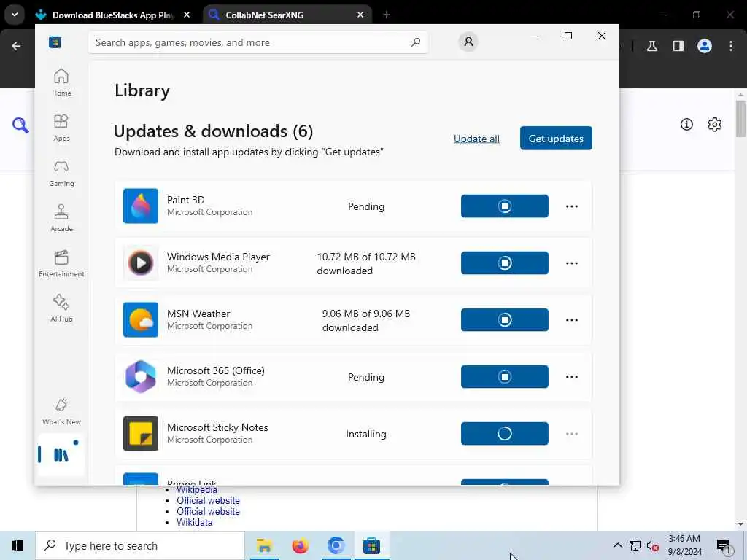
Task: Stop the MSN Weather download
Action: tap(505, 319)
